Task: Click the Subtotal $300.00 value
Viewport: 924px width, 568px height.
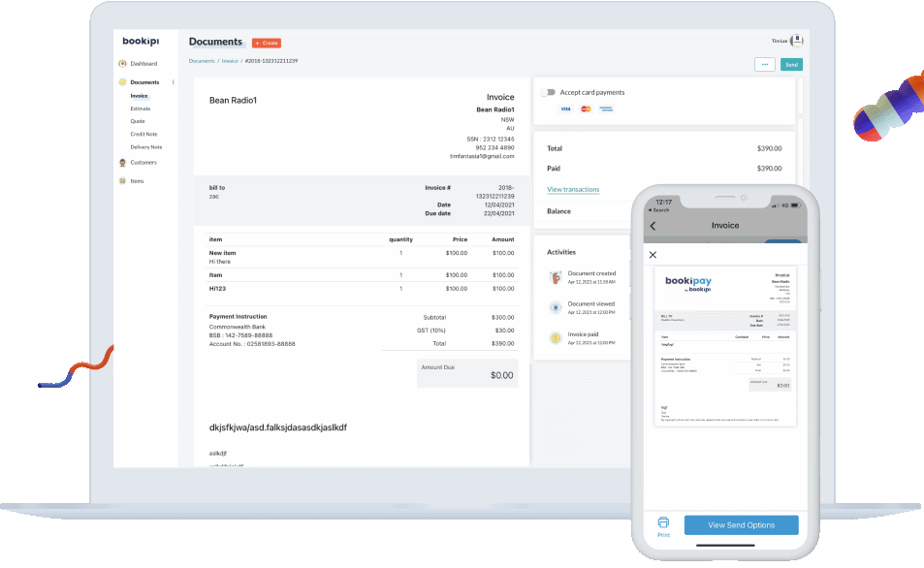Action: pyautogui.click(x=502, y=318)
